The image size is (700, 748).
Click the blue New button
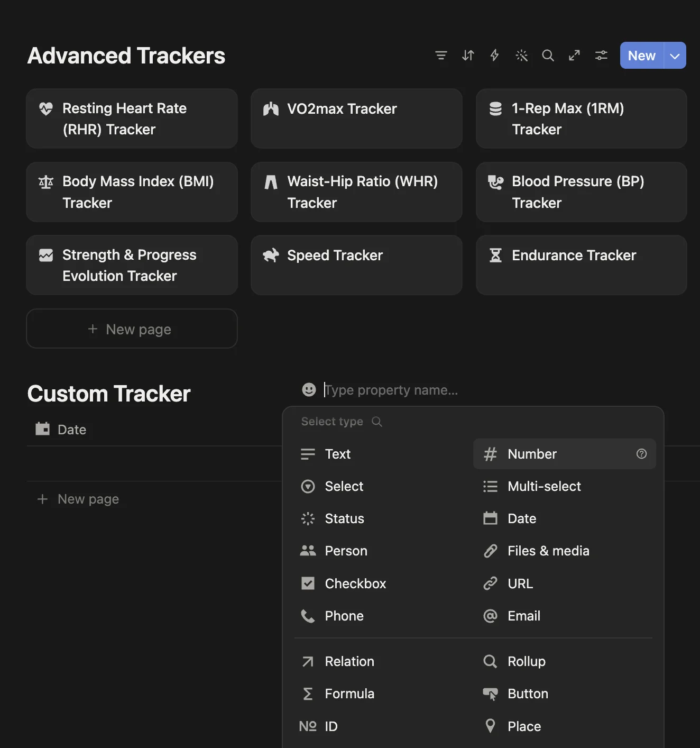click(x=642, y=56)
